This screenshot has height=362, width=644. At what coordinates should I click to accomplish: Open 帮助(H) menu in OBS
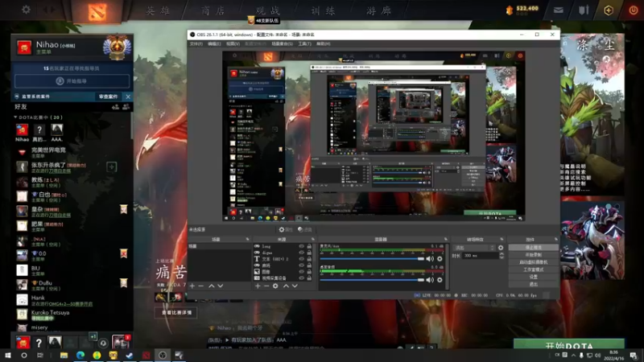[x=324, y=43]
